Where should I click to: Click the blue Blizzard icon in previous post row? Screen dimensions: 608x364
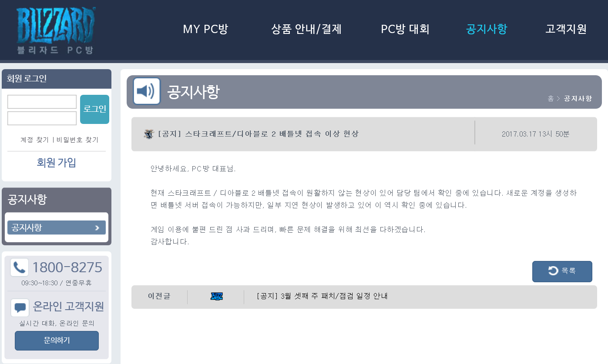216,296
